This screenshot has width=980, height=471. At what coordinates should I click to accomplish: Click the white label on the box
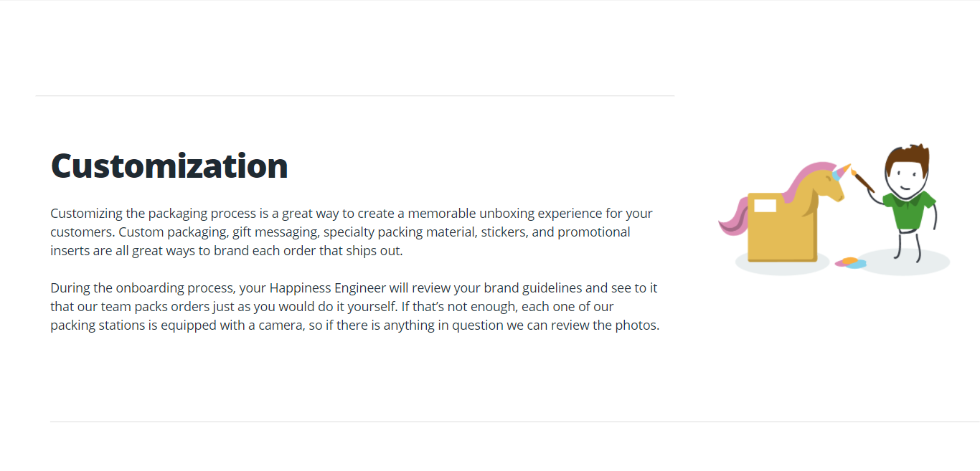tap(765, 206)
